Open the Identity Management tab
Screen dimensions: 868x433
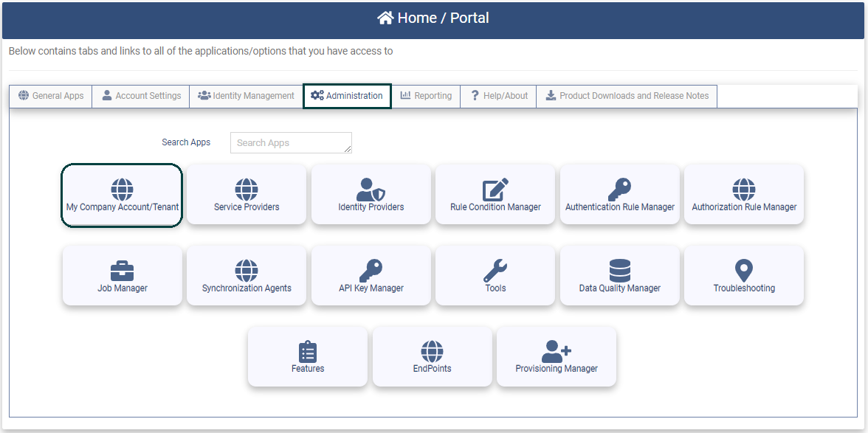coord(246,95)
